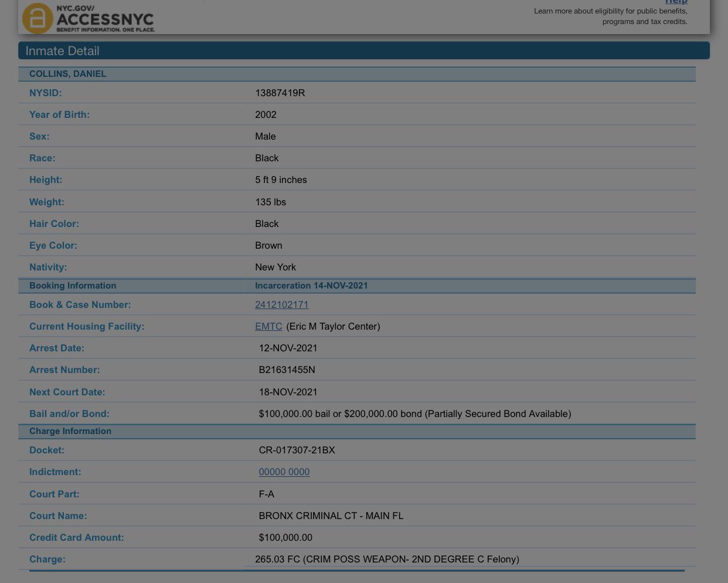Select Hair Color value Black
Screen dimensions: 728x583
(267, 223)
